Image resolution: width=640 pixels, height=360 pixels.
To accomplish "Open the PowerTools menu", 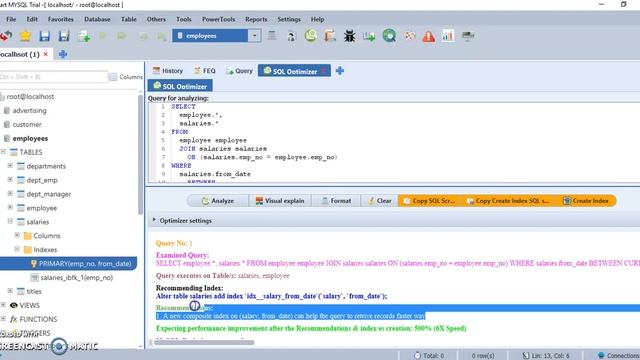I will (218, 19).
